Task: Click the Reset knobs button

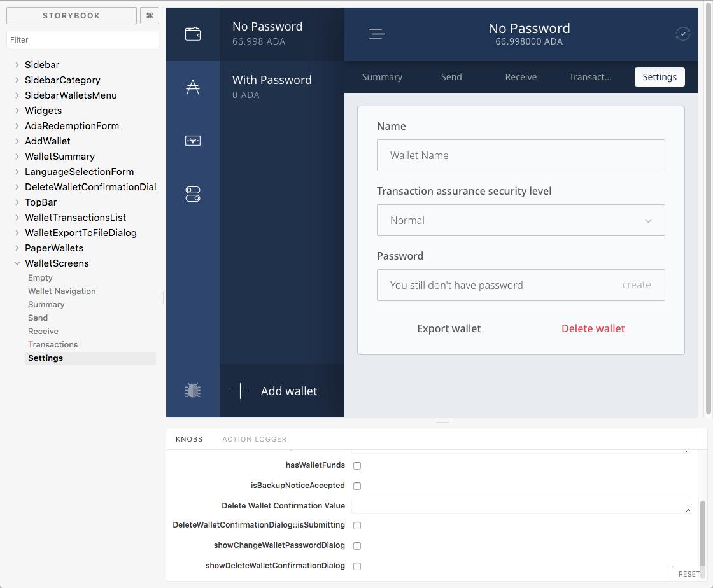Action: pyautogui.click(x=689, y=574)
